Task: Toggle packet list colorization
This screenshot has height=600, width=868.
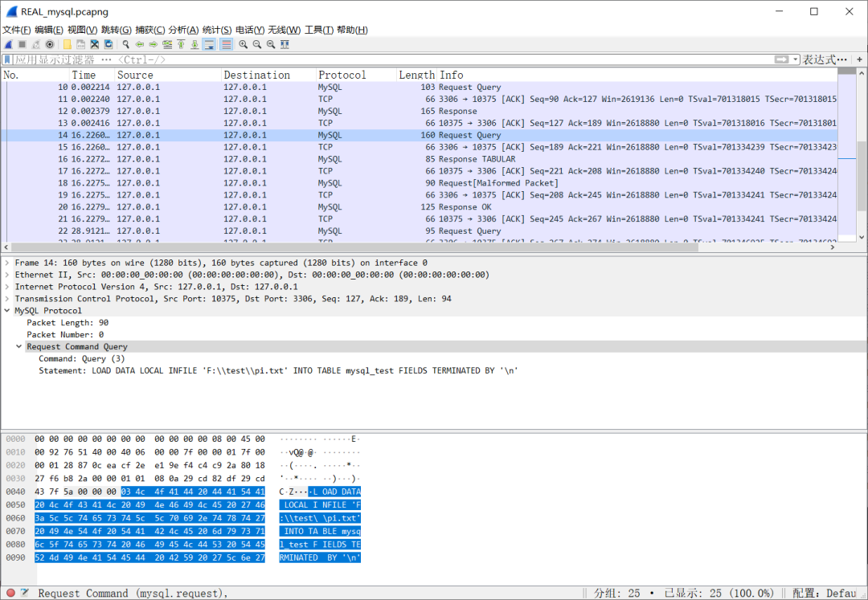Action: (227, 44)
